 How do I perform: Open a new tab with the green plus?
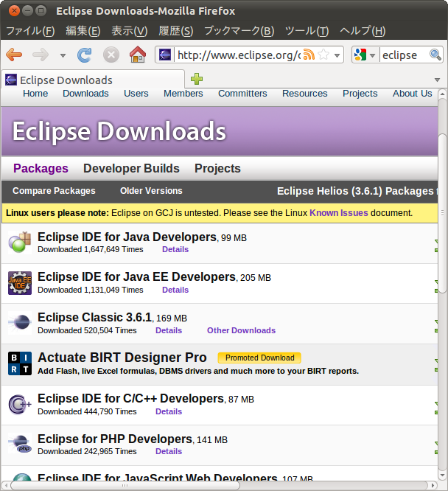pyautogui.click(x=197, y=79)
